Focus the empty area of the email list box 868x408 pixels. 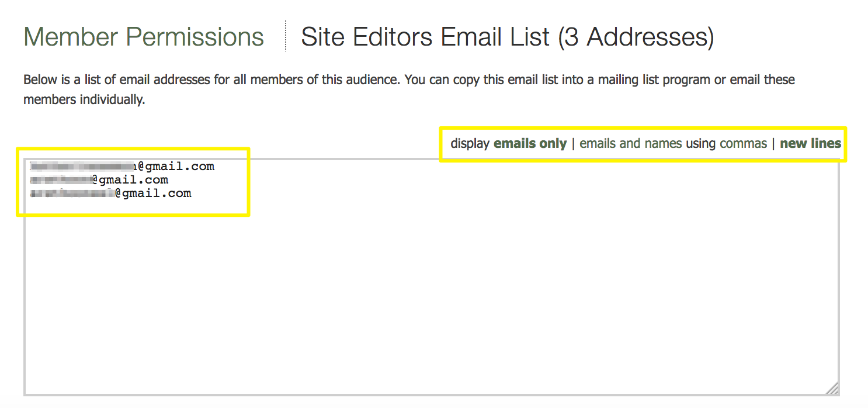coord(431,292)
